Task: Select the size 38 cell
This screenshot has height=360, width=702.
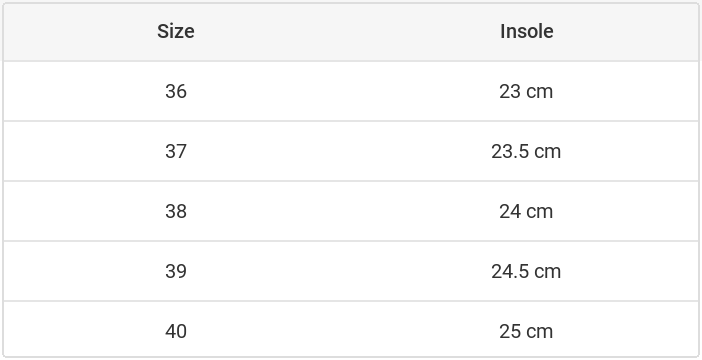Action: 176,211
